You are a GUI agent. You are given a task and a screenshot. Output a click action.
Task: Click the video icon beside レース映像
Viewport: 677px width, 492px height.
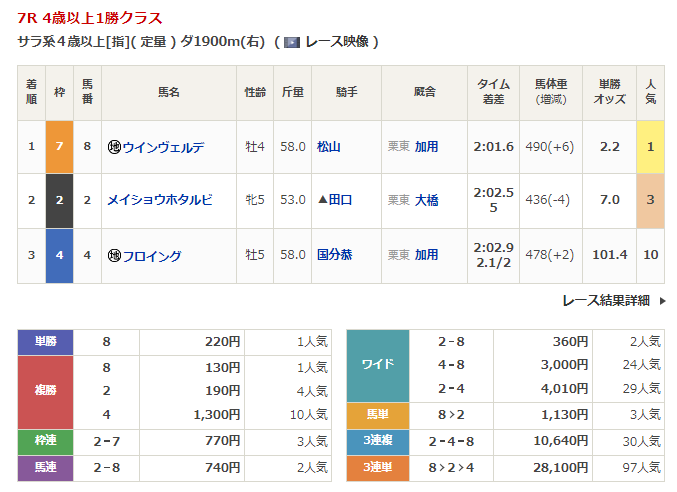(x=292, y=42)
